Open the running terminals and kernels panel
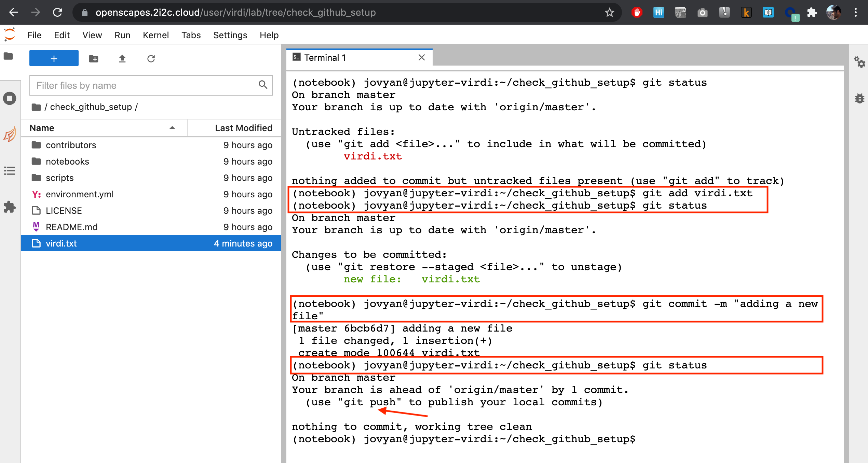 tap(9, 98)
